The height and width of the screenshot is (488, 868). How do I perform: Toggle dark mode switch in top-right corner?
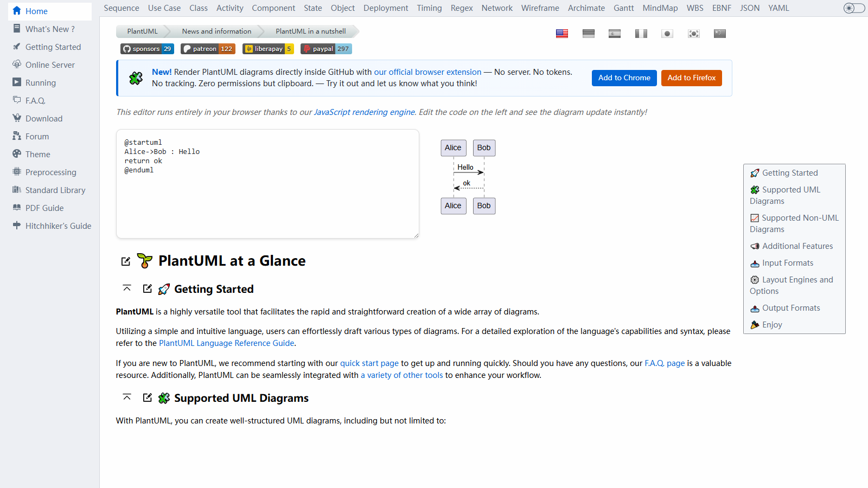tap(854, 8)
